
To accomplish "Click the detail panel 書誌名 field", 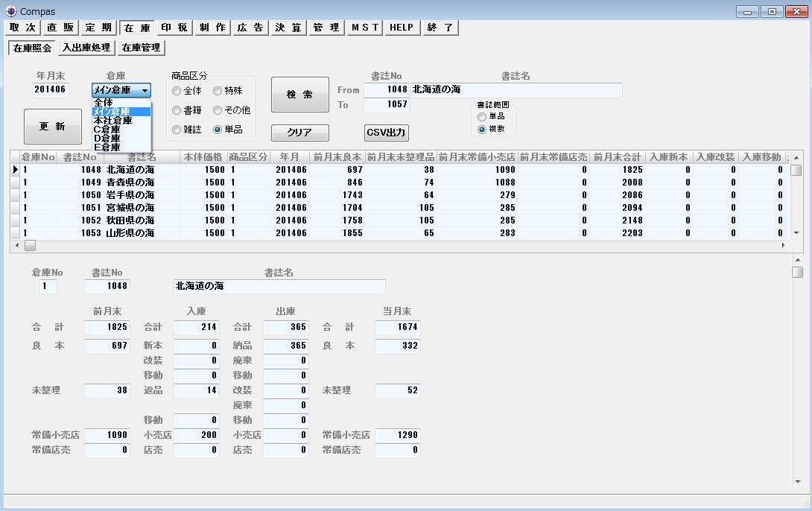I will [x=279, y=286].
